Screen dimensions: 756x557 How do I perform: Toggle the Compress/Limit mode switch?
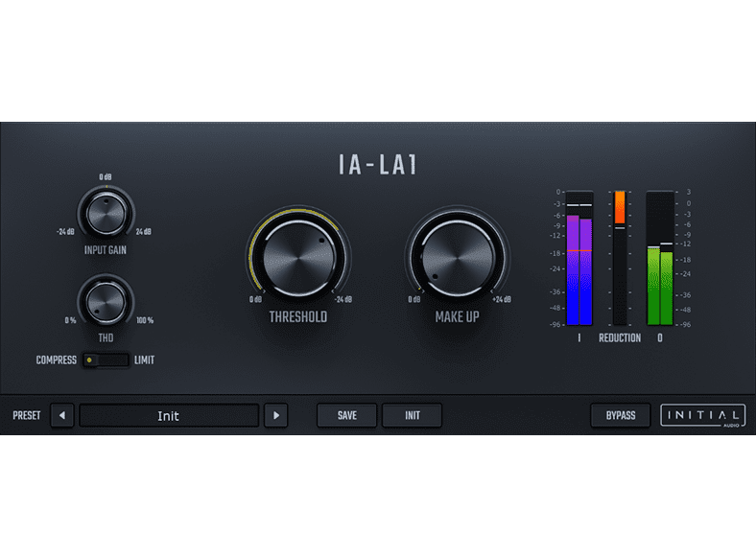(106, 360)
